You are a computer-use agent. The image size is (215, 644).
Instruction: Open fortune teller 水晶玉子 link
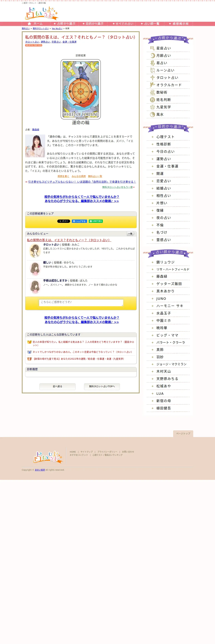[x=168, y=313]
